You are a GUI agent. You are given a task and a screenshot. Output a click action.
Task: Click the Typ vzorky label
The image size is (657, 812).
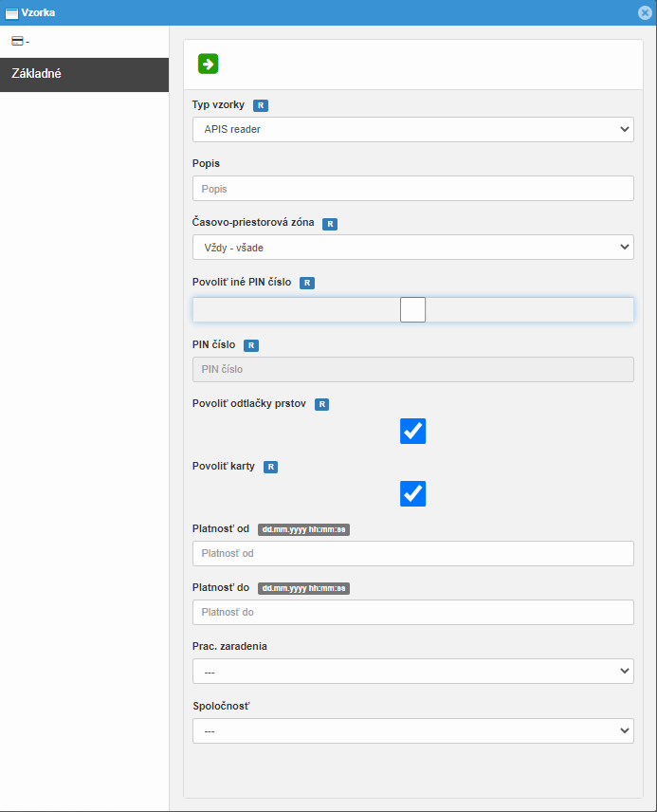(x=218, y=104)
